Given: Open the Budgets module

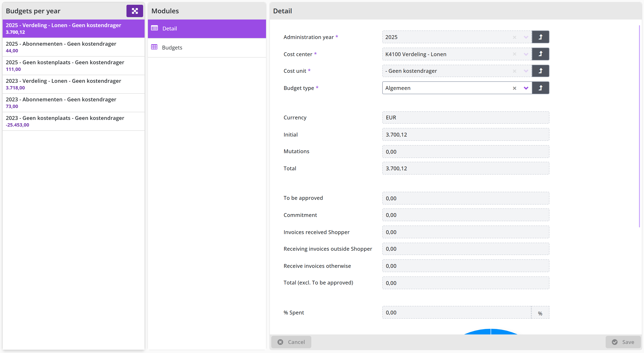Looking at the screenshot, I should 207,47.
